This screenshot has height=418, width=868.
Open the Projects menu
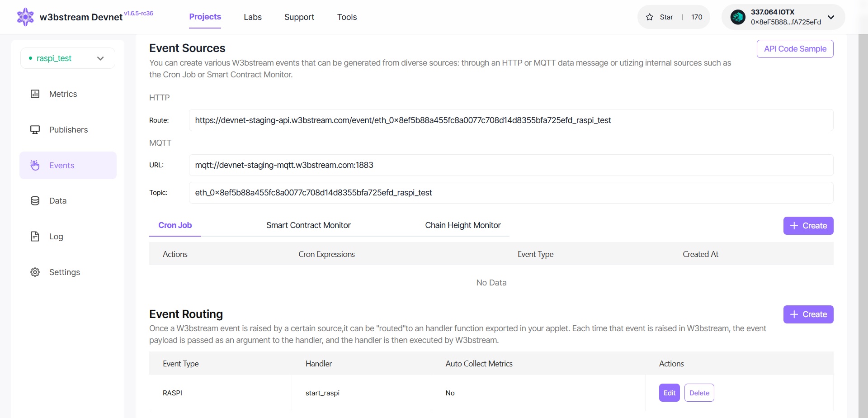click(x=205, y=17)
